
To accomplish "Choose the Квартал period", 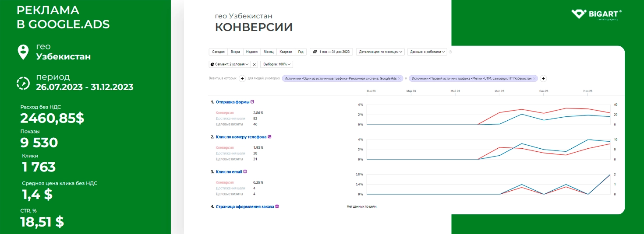I will pyautogui.click(x=286, y=52).
